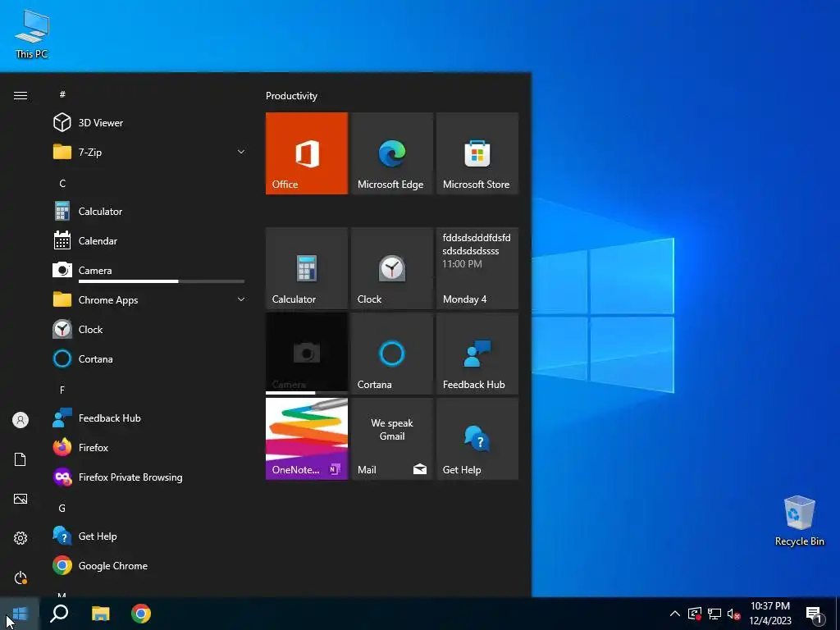This screenshot has height=630, width=840.
Task: Open the Cortana tile
Action: (391, 354)
